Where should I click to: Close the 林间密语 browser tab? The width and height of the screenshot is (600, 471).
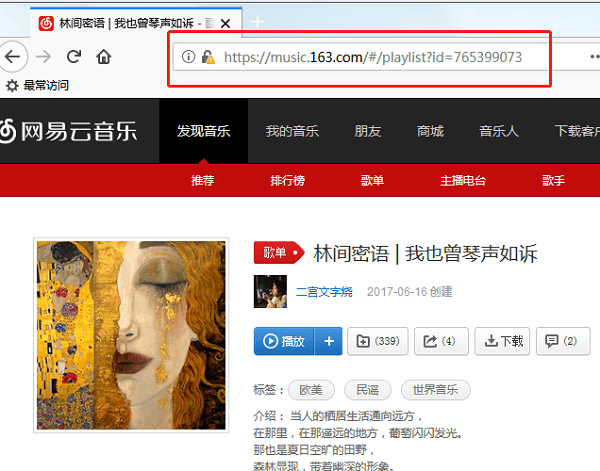(x=226, y=24)
